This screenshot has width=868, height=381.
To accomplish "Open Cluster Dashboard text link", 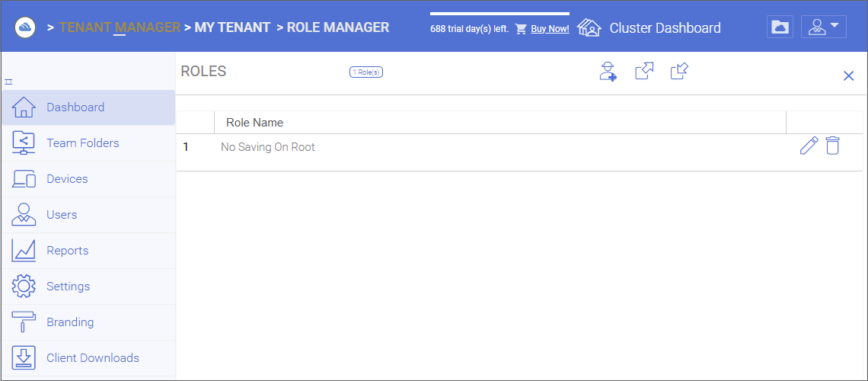I will 665,27.
